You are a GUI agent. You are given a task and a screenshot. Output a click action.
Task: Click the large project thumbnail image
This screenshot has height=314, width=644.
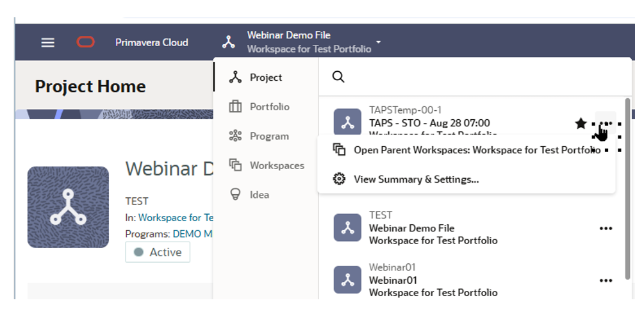[68, 207]
